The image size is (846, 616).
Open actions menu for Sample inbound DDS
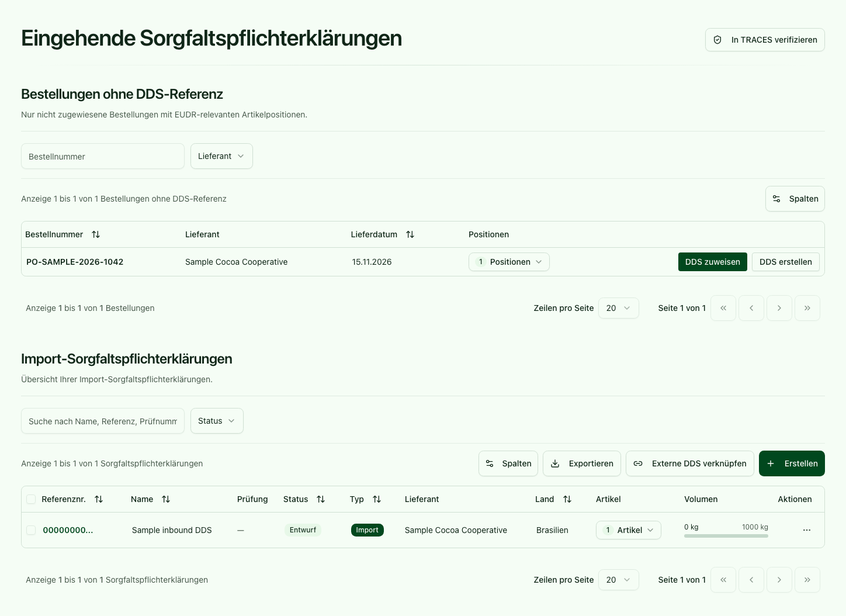click(807, 530)
